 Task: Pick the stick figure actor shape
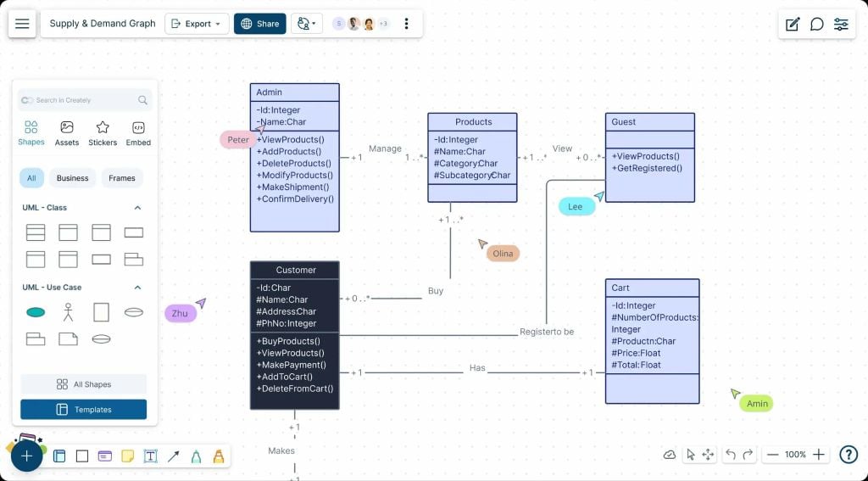(x=68, y=312)
